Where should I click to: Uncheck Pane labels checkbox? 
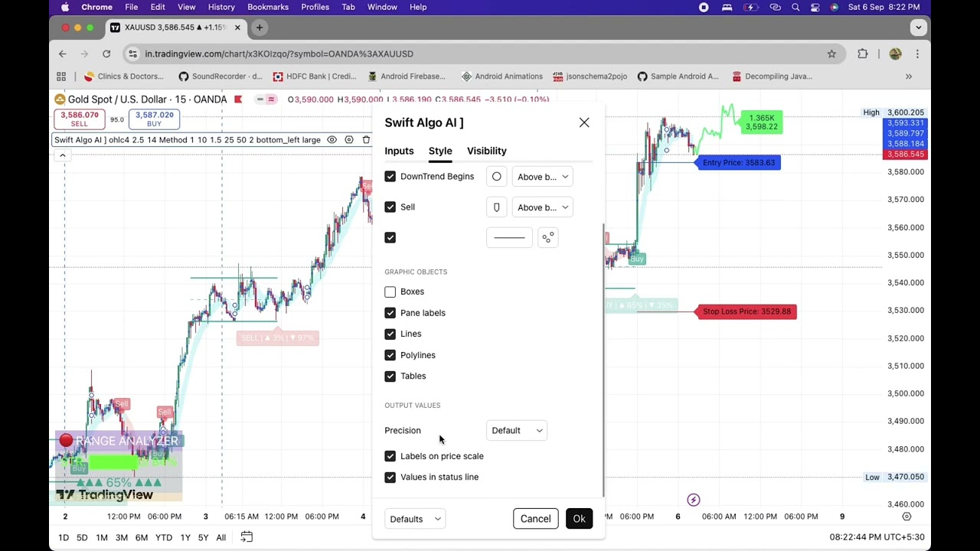click(x=390, y=313)
